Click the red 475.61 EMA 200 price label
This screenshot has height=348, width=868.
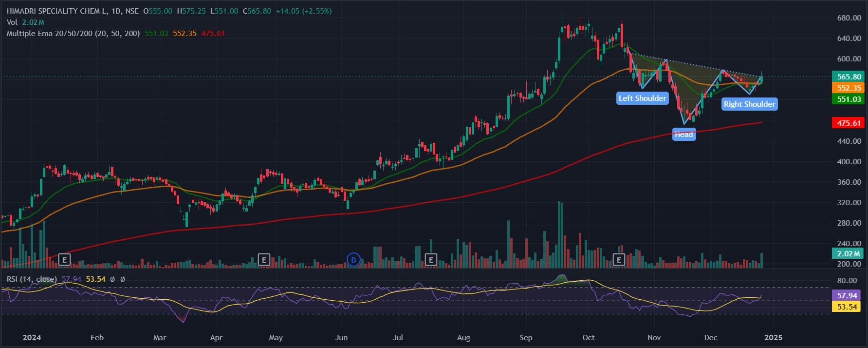pyautogui.click(x=849, y=123)
